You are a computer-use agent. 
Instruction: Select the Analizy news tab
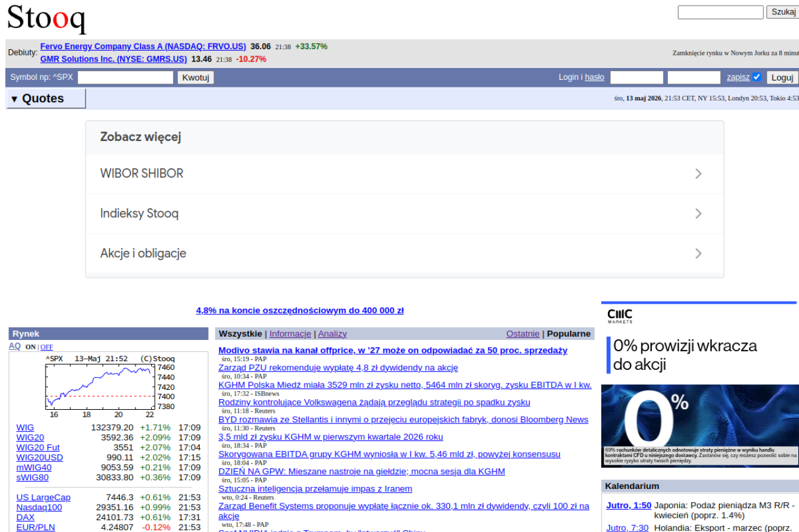click(x=333, y=334)
